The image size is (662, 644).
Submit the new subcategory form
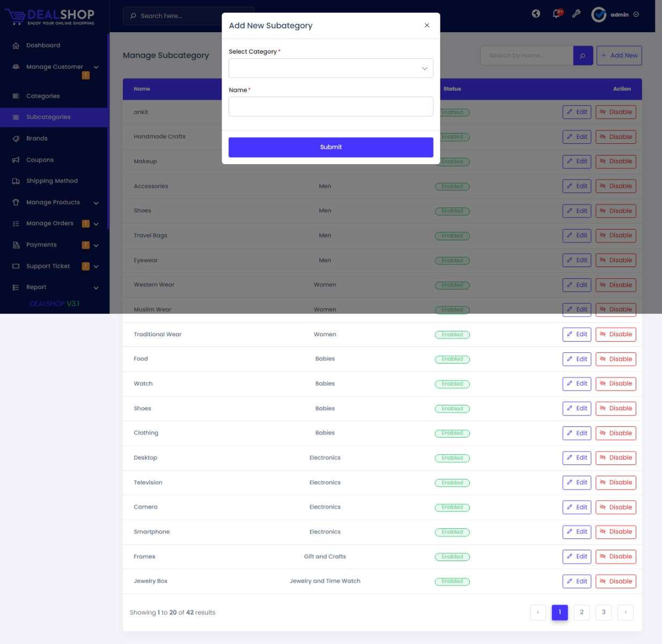coord(330,147)
